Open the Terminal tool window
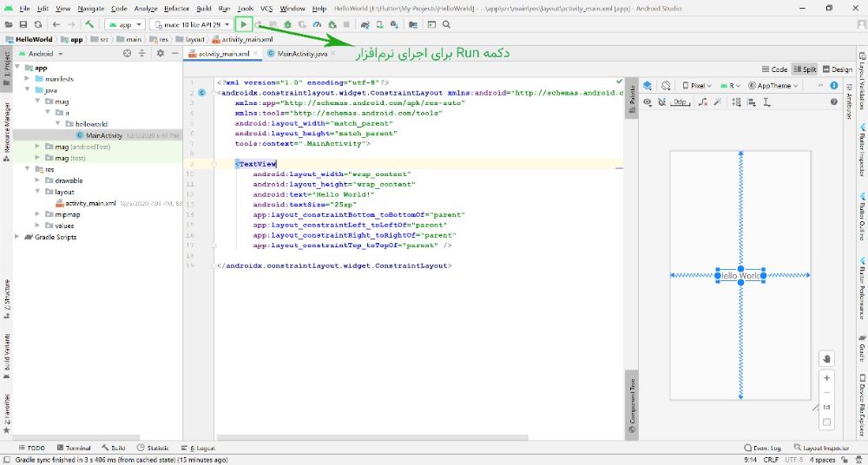This screenshot has width=868, height=465. (73, 448)
